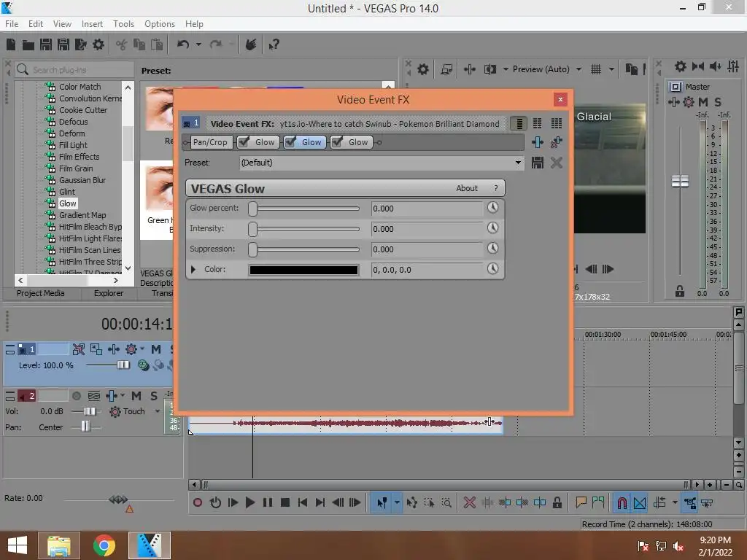
Task: Click the Glow percent value field
Action: (x=427, y=209)
